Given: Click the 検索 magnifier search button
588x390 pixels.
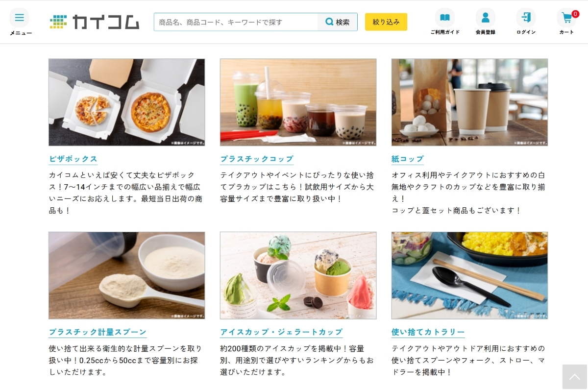Looking at the screenshot, I should click(x=338, y=22).
